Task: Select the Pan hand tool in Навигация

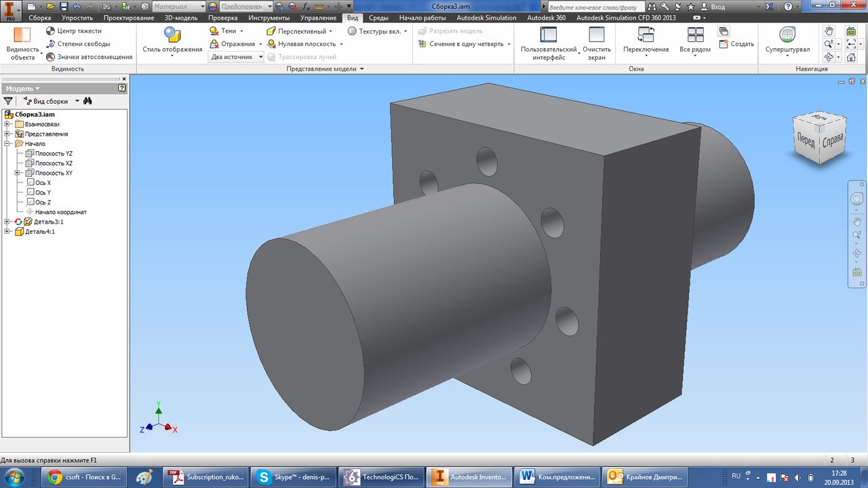Action: pyautogui.click(x=829, y=31)
